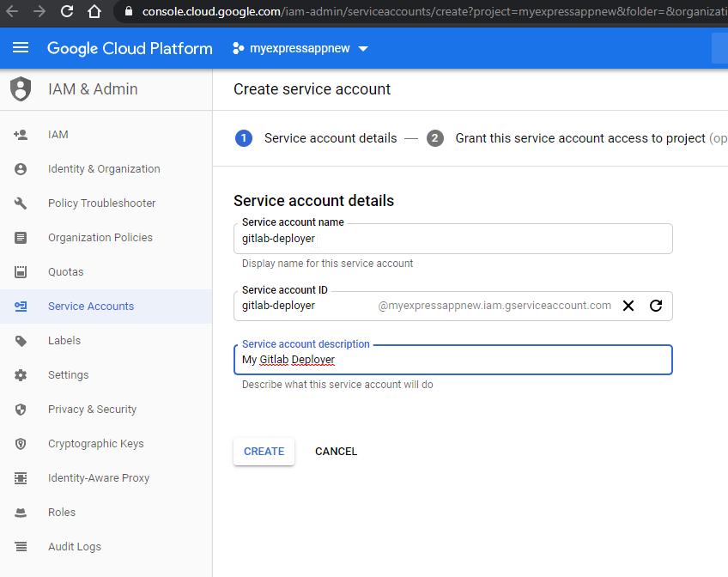Click the Service account name input field
Image resolution: width=728 pixels, height=577 pixels.
453,239
